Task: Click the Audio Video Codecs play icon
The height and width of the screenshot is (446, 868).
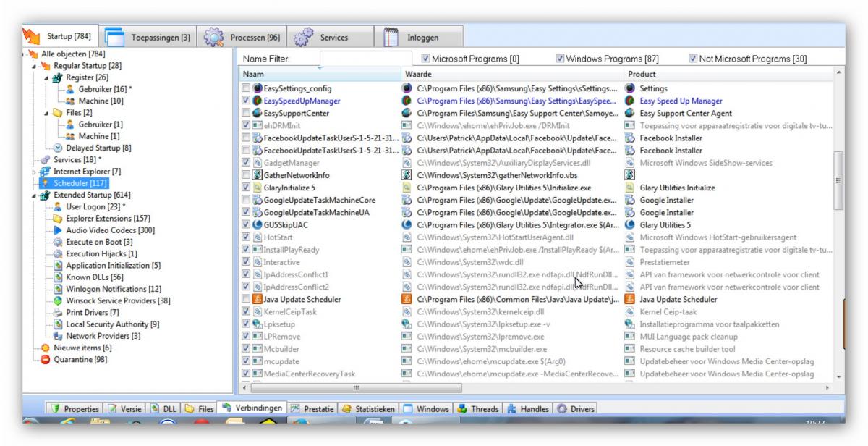Action: (x=59, y=230)
